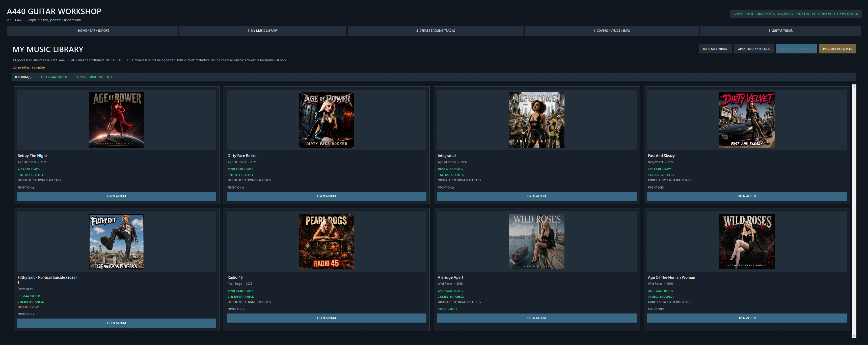The height and width of the screenshot is (345, 868).
Task: Open the Home / SAR / Import tab
Action: (x=92, y=31)
